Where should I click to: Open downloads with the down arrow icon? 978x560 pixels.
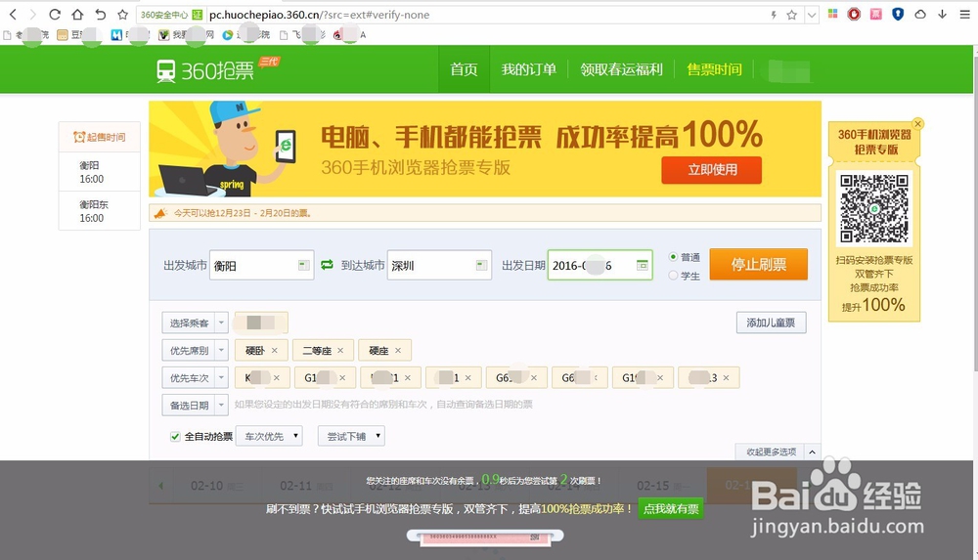(x=942, y=14)
